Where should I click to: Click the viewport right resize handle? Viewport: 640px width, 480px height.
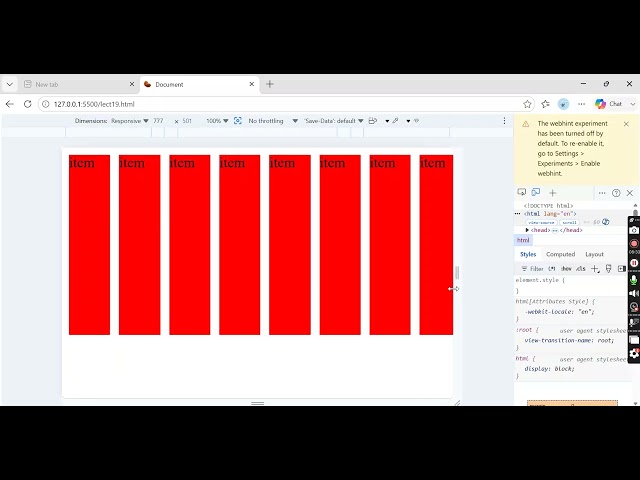click(x=457, y=273)
